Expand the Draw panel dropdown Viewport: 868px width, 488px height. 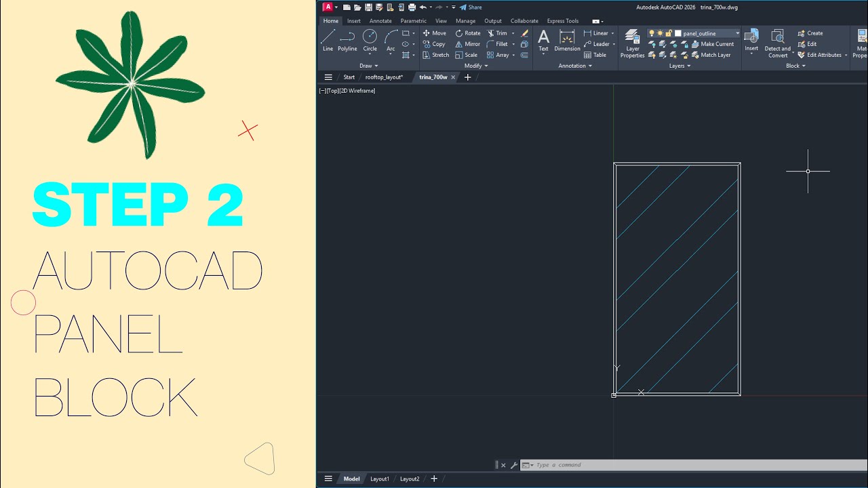coord(370,66)
